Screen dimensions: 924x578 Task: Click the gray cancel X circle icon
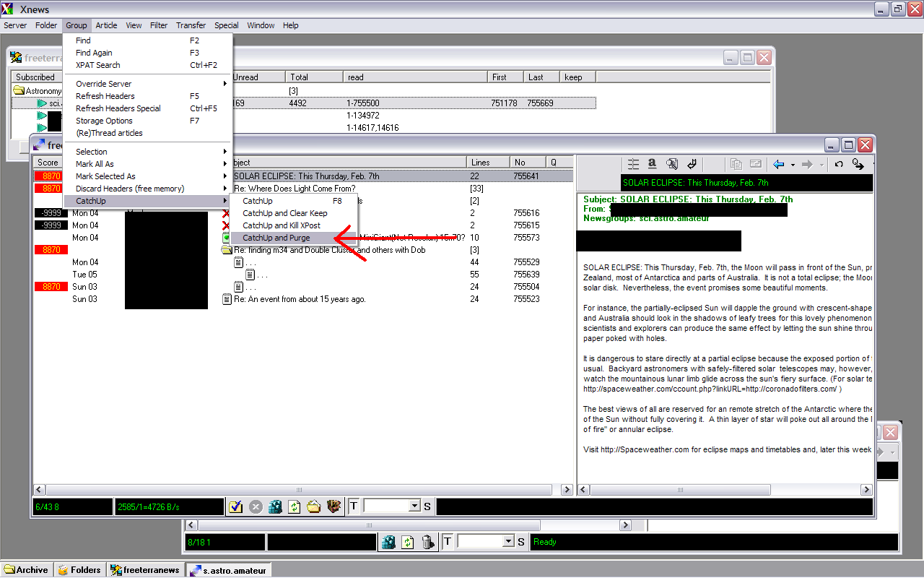[x=256, y=506]
